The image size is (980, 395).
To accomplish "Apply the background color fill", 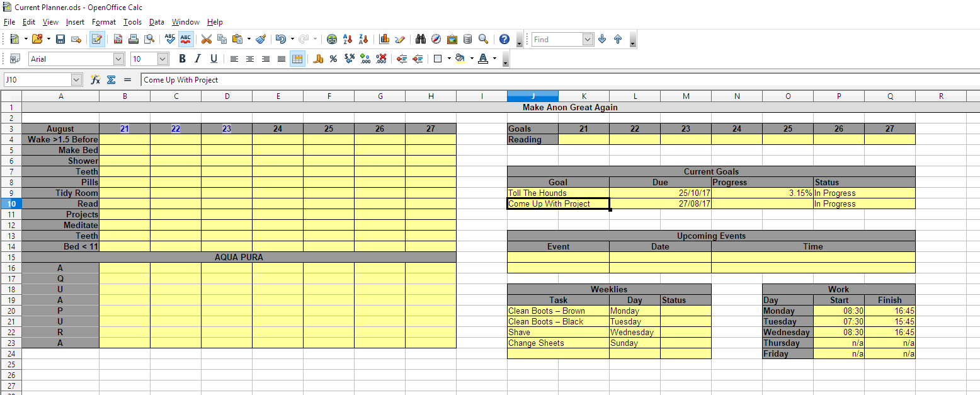I will tap(460, 59).
